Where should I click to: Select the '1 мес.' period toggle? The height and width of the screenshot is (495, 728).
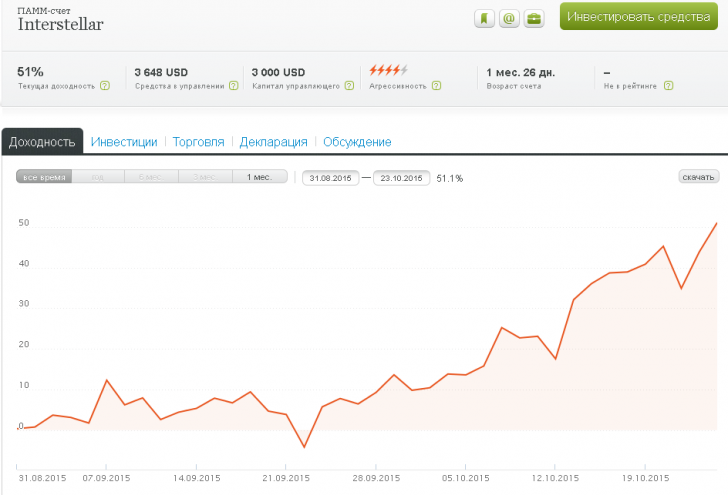point(259,177)
